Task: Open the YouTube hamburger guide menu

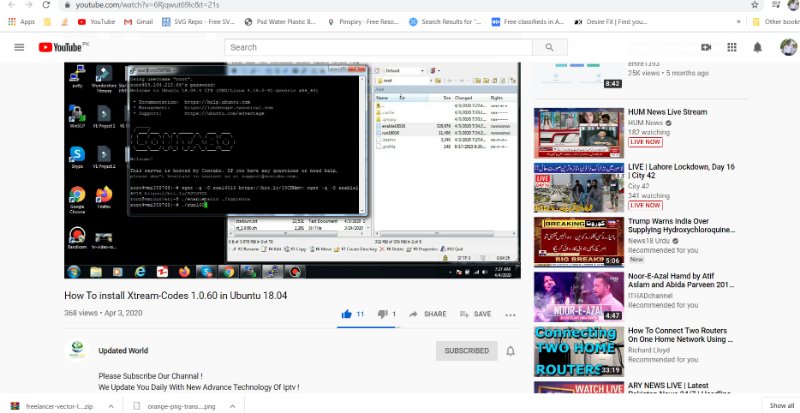Action: click(x=19, y=47)
